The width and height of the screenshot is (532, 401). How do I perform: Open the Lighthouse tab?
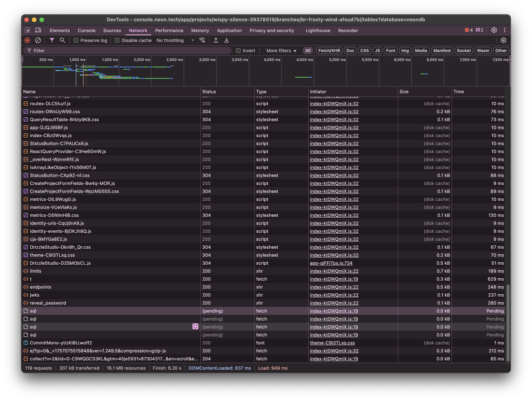(x=318, y=30)
